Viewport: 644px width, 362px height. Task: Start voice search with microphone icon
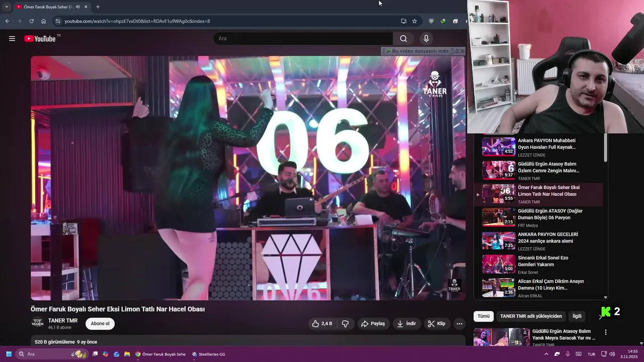[x=426, y=39]
